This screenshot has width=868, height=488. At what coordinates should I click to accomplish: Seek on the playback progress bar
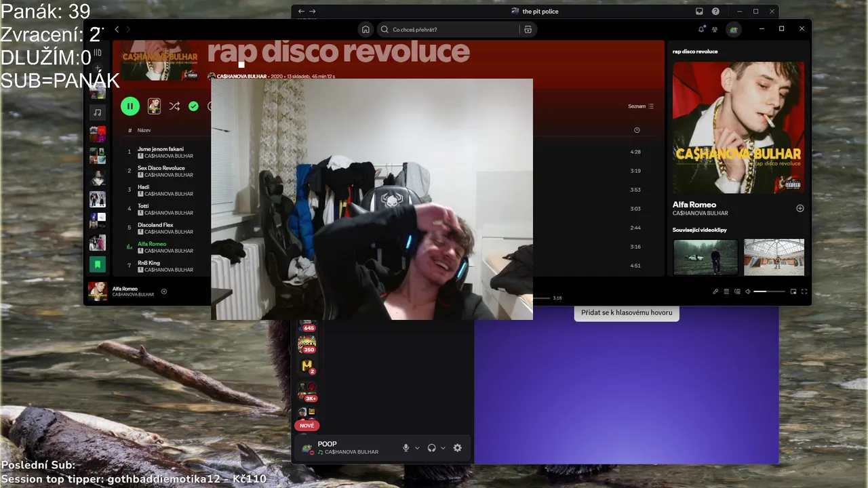tap(541, 298)
